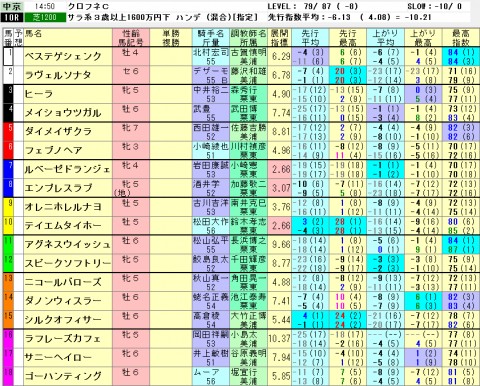Screen dimensions: 480x386
Task: Click the 調教師名 所属 column header
Action: pyautogui.click(x=248, y=38)
